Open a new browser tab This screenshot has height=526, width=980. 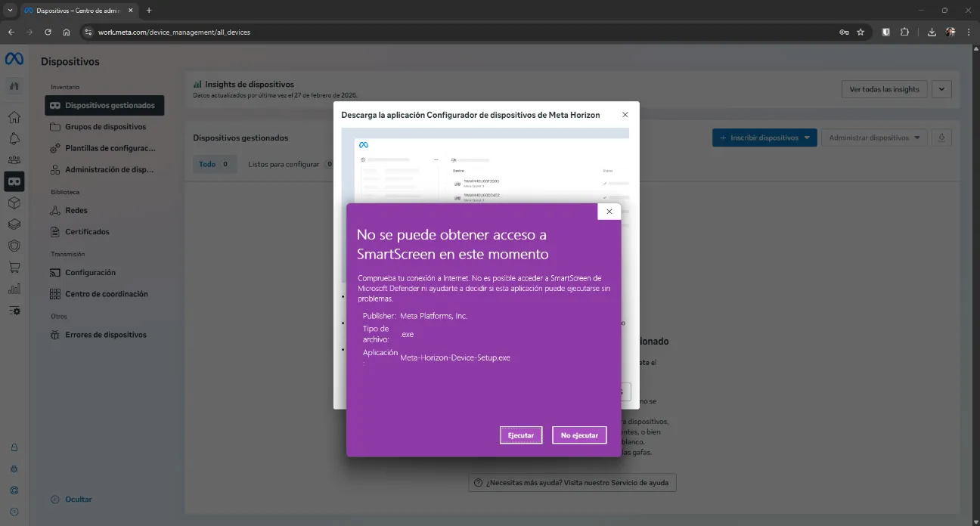(148, 11)
